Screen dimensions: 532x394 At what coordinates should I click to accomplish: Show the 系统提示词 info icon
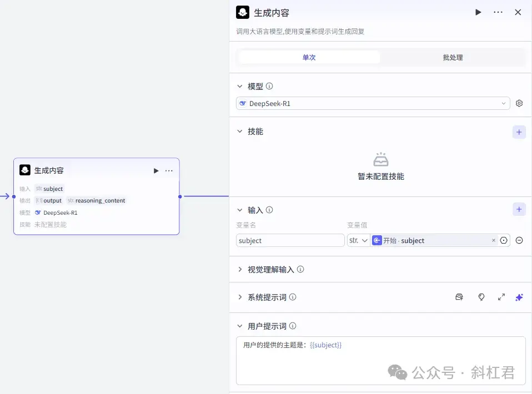pos(293,297)
